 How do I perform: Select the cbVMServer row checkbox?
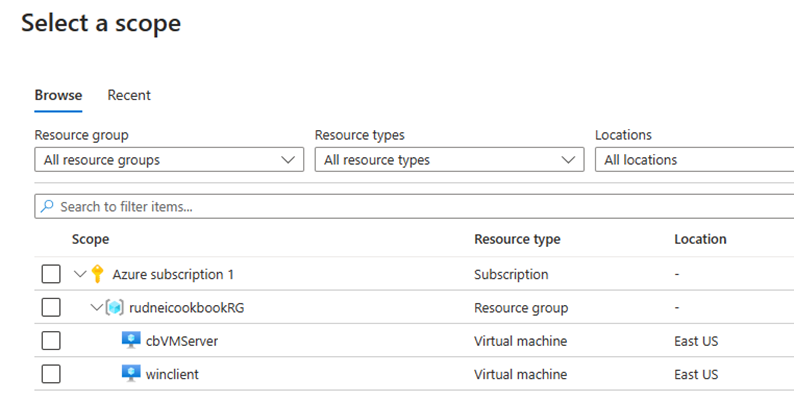tap(51, 341)
